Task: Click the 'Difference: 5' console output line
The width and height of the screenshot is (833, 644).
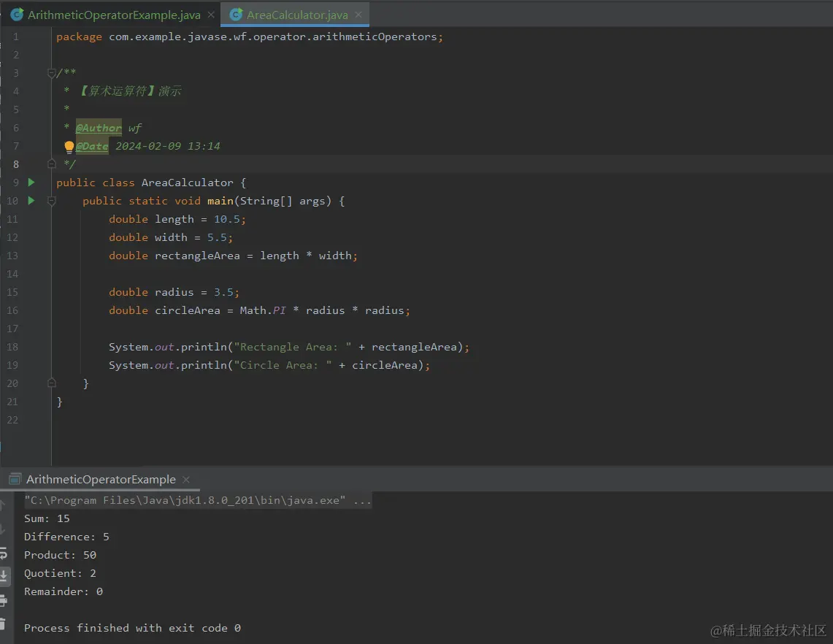Action: coord(66,537)
